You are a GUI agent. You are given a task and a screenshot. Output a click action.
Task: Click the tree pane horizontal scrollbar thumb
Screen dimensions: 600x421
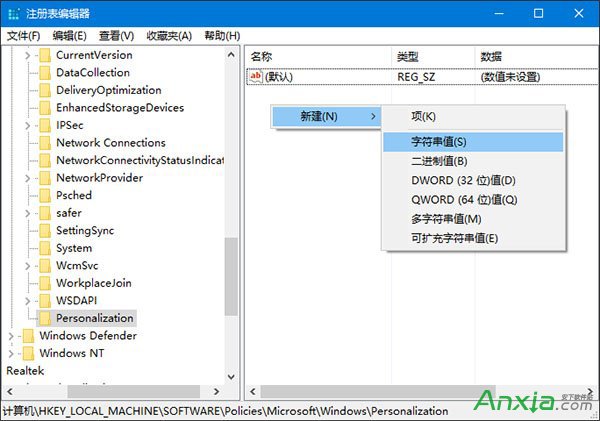click(134, 392)
